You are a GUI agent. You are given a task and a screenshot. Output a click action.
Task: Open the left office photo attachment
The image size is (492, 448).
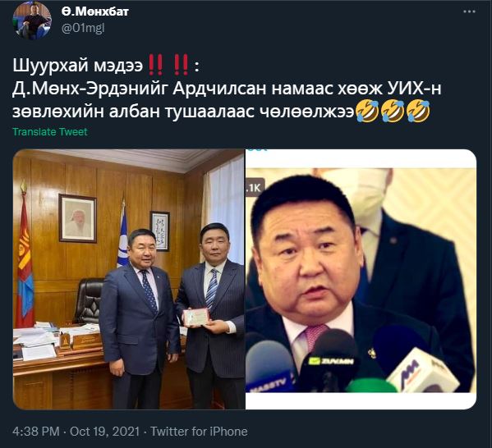tap(129, 279)
